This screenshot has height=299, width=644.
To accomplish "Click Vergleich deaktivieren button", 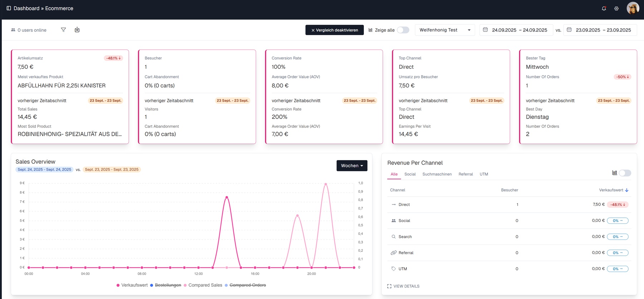I will (335, 30).
